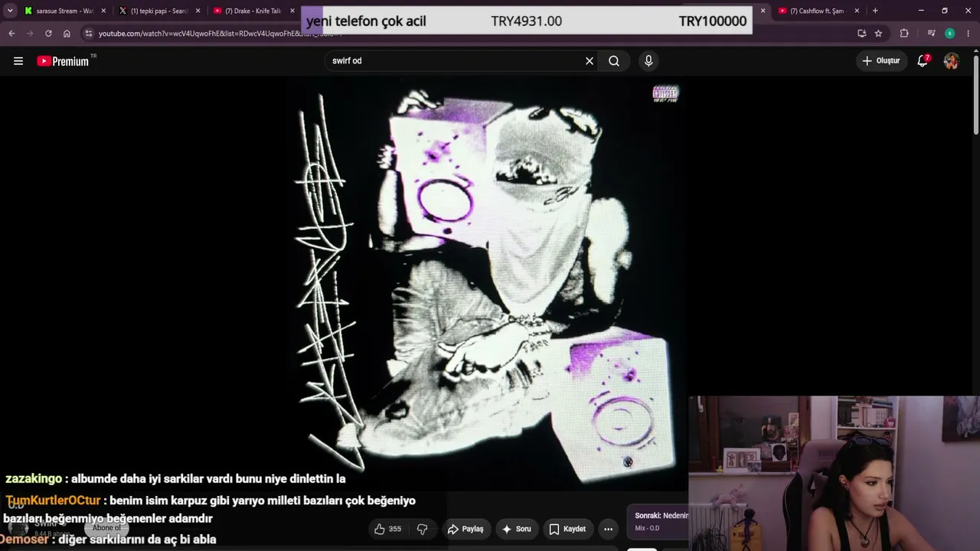Close the Drake - Knife Talk tab
The width and height of the screenshot is (980, 551).
click(292, 11)
